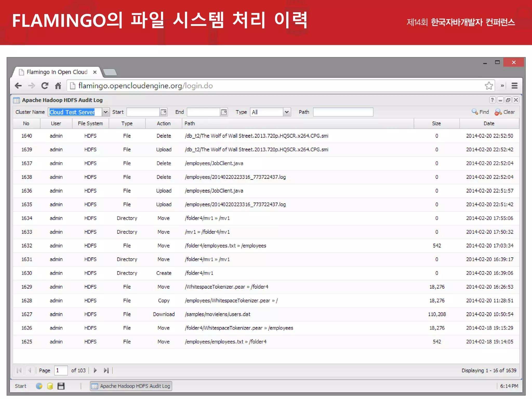The height and width of the screenshot is (399, 532).
Task: Click the yellow database icon in taskbar
Action: 50,386
